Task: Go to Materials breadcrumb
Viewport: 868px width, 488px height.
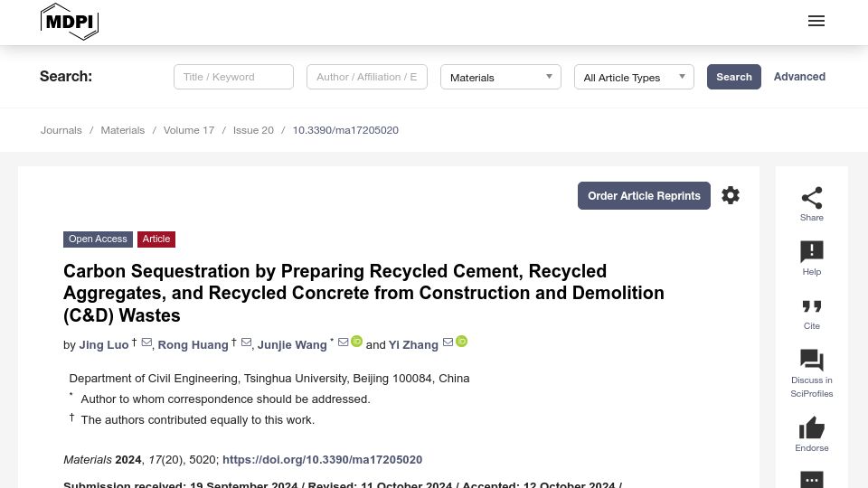Action: coord(122,130)
